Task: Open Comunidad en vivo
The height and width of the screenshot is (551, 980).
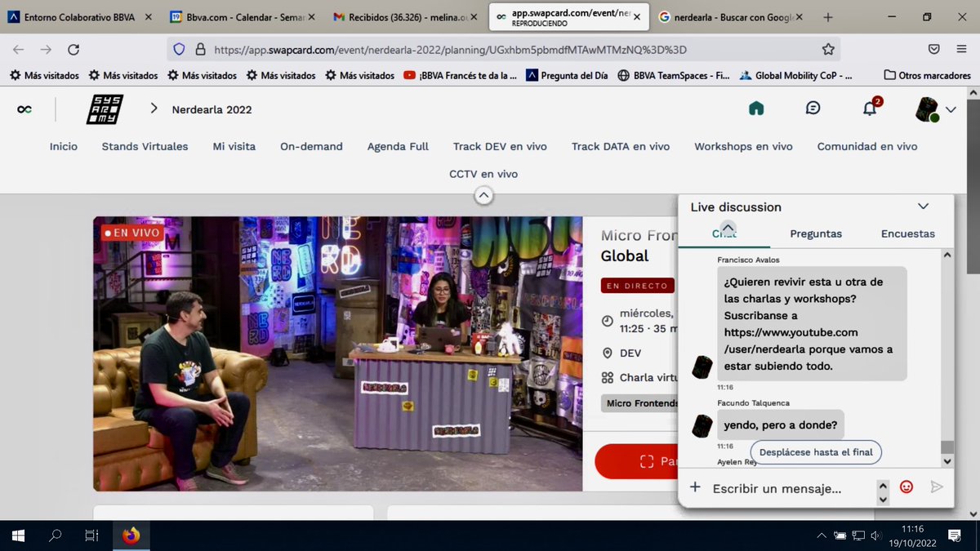Action: click(867, 146)
